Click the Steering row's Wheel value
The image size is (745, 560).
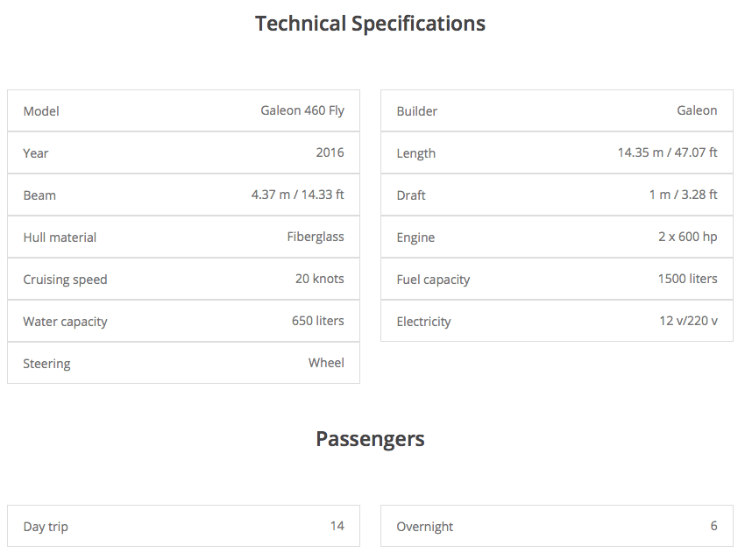pos(326,363)
